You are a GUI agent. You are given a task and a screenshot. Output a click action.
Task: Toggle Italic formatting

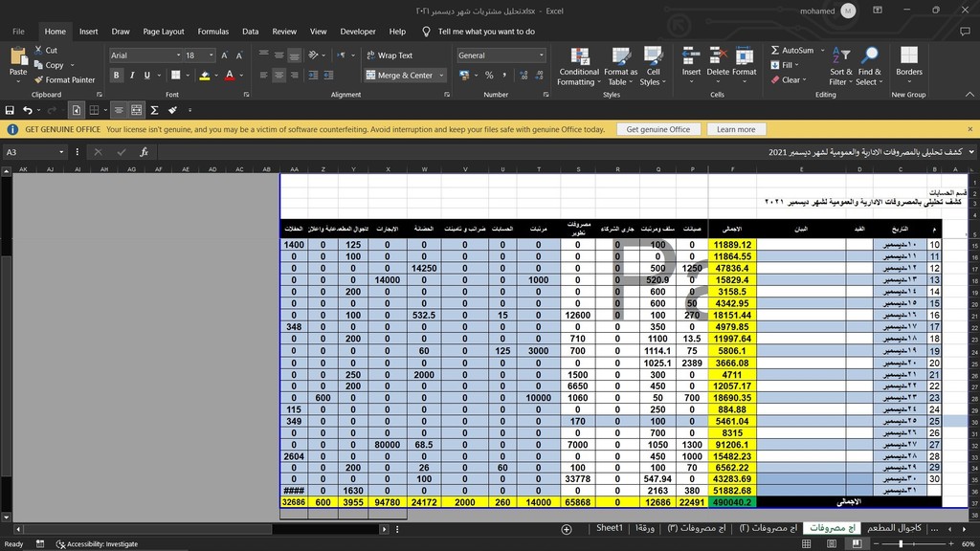132,75
